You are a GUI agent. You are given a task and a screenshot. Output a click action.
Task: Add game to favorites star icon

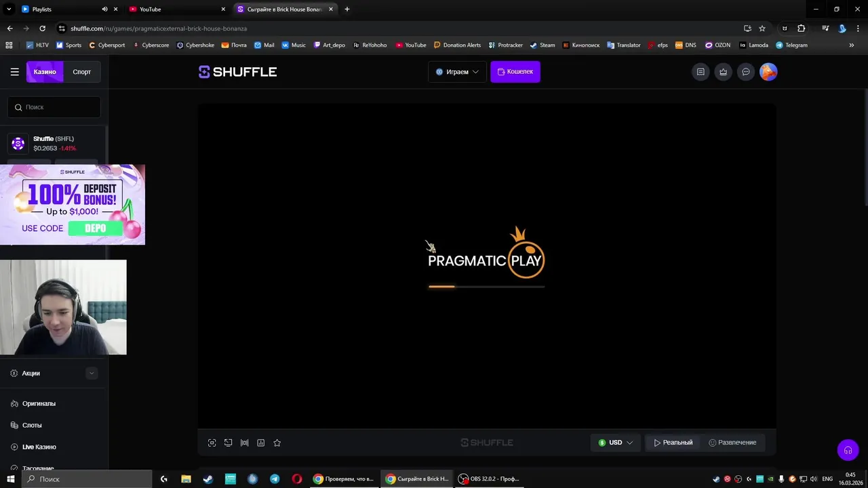[x=277, y=443]
